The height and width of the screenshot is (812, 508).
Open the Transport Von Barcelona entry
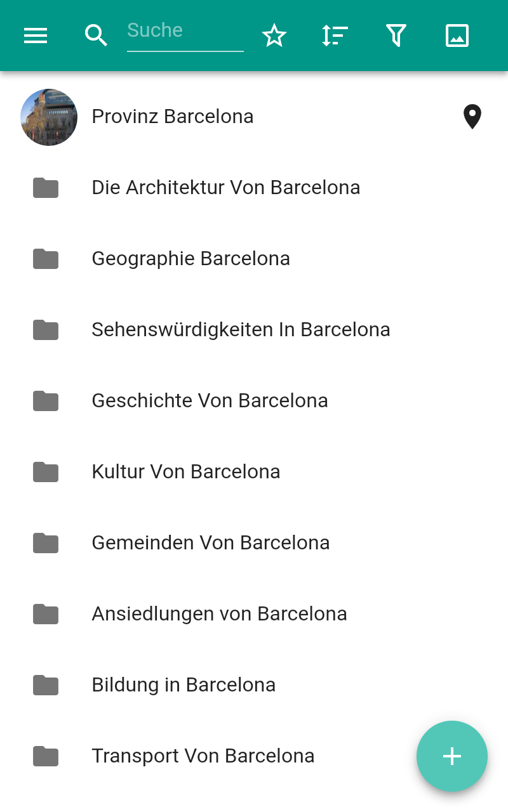[203, 756]
